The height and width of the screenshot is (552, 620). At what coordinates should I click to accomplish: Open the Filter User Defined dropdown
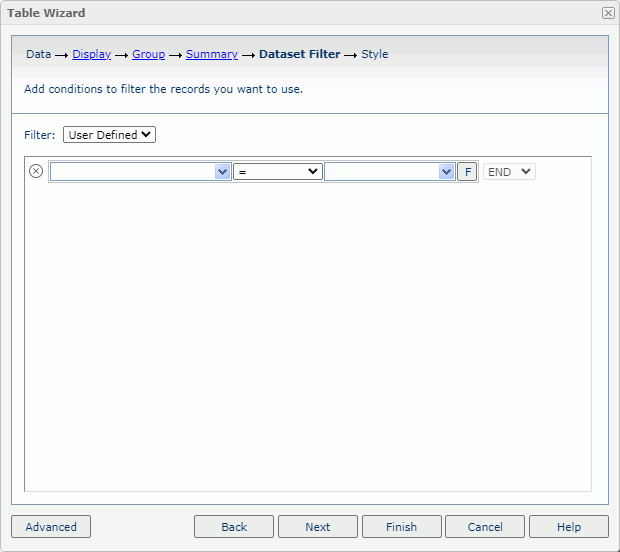tap(110, 135)
